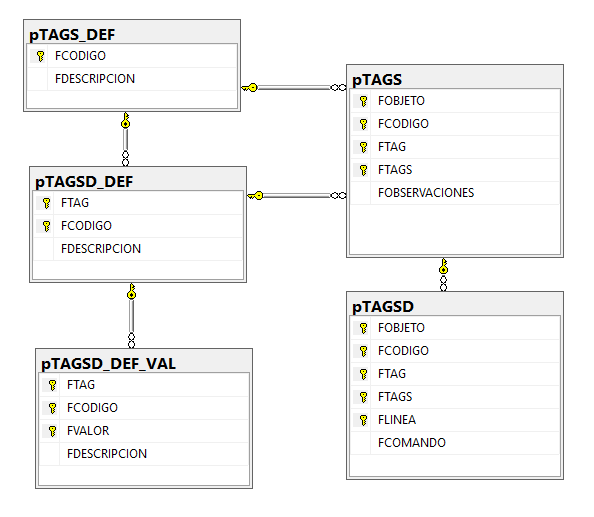Click the key icon beside FTAG in pTAGSD_DEF
Image resolution: width=594 pixels, height=517 pixels.
pos(46,203)
